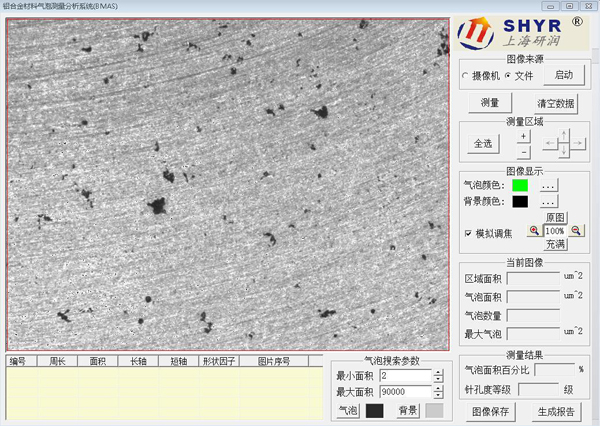Toggle the 模拟调焦 checkbox
This screenshot has height=426, width=600.
468,233
